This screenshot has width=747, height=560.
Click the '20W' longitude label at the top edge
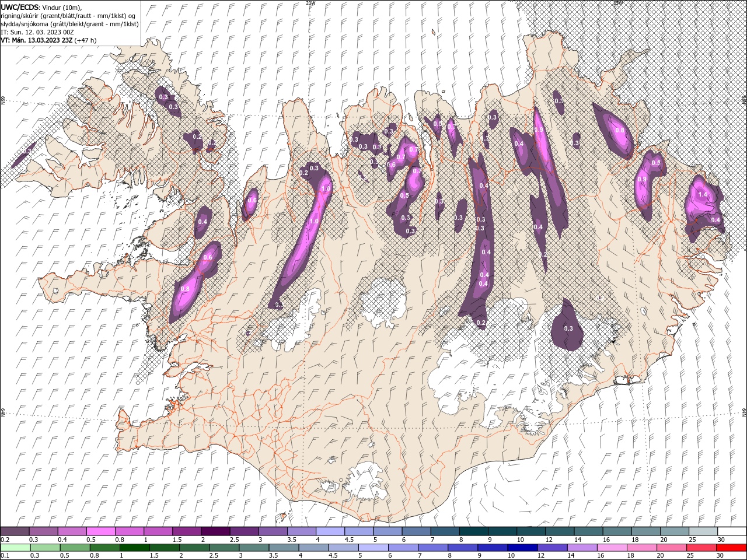tap(310, 3)
